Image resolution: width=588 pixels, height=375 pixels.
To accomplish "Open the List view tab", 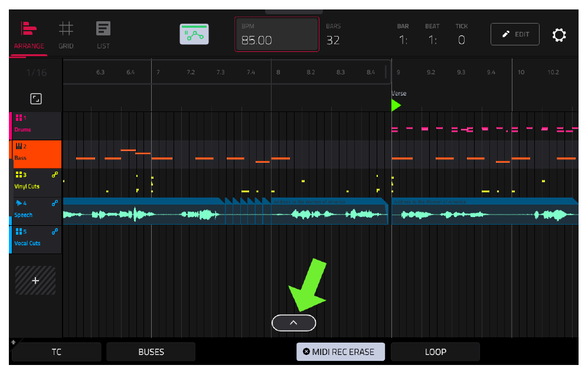I will [103, 36].
